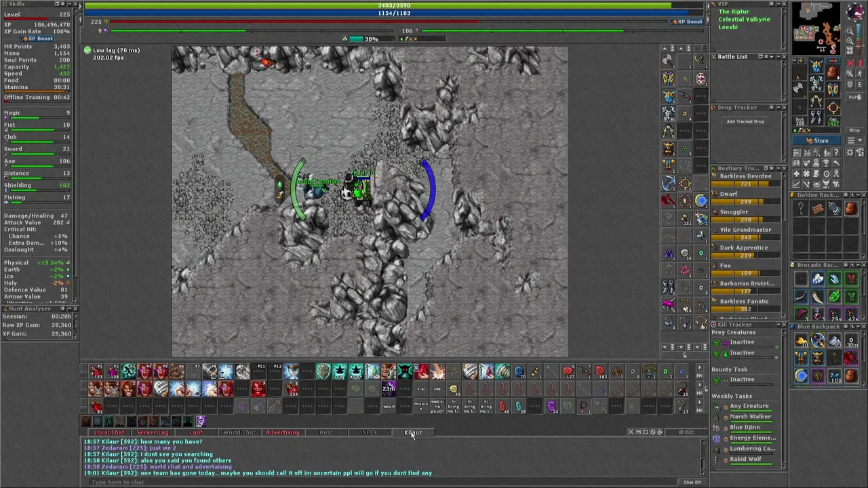Screen dimensions: 868x488
Task: Toggle the action bar lock icon below the right hotkey bar
Action: click(x=685, y=355)
